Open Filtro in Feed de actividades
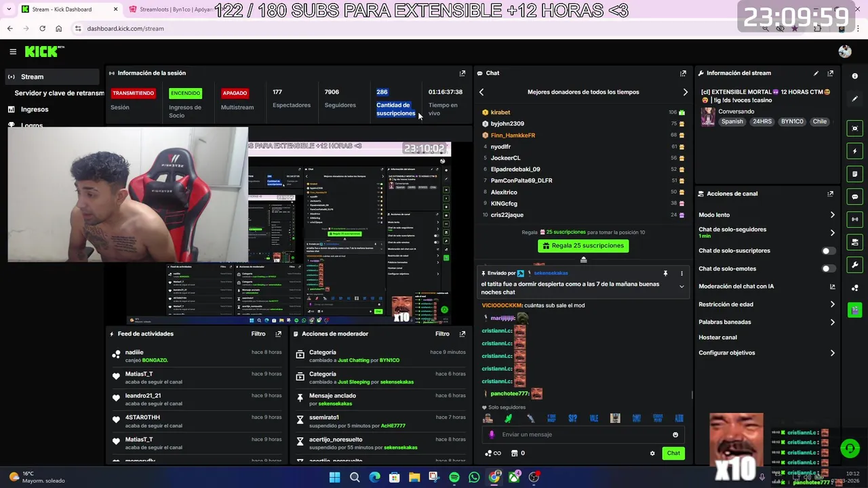This screenshot has height=488, width=868. pyautogui.click(x=258, y=334)
